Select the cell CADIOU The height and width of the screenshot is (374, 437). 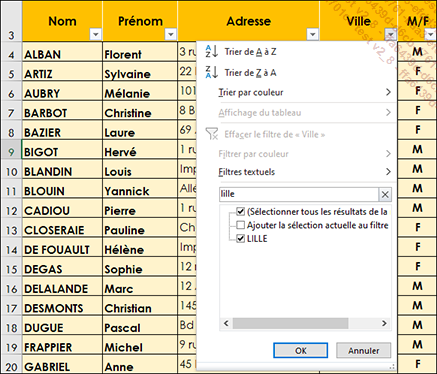(62, 208)
